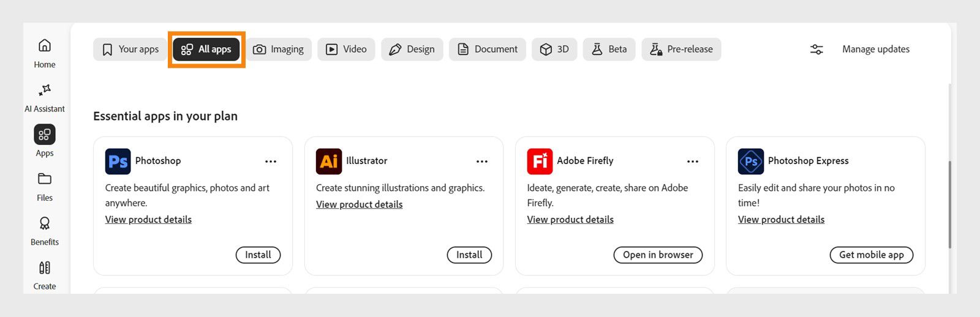Expand Adobe Firefly card ellipsis menu
The height and width of the screenshot is (317, 980).
[x=693, y=162]
